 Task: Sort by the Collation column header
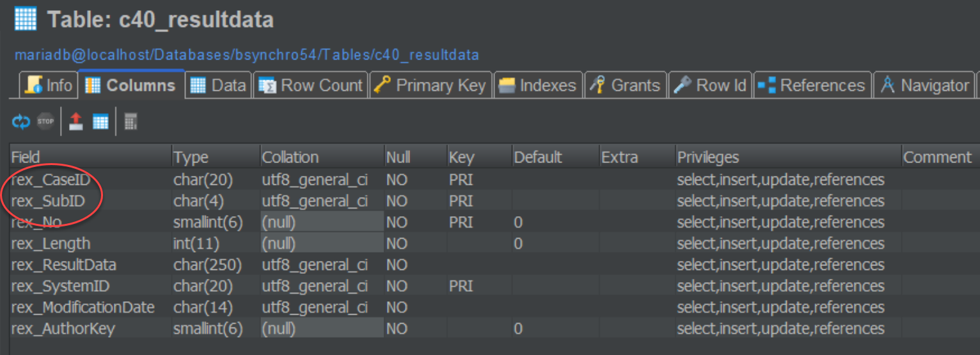322,157
